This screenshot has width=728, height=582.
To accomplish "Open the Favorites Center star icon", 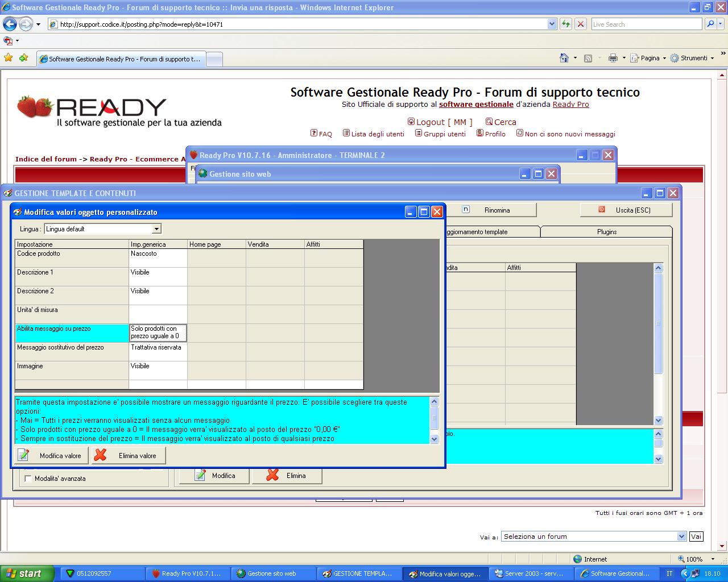I will [x=9, y=58].
